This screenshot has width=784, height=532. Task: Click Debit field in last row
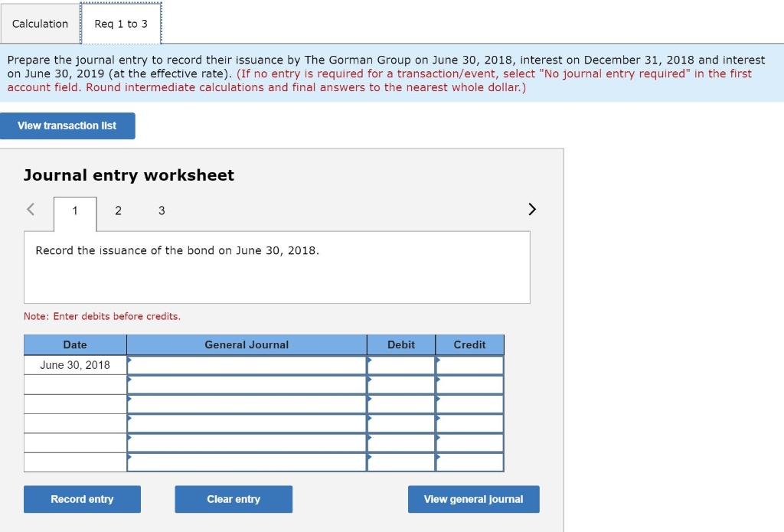coord(401,462)
